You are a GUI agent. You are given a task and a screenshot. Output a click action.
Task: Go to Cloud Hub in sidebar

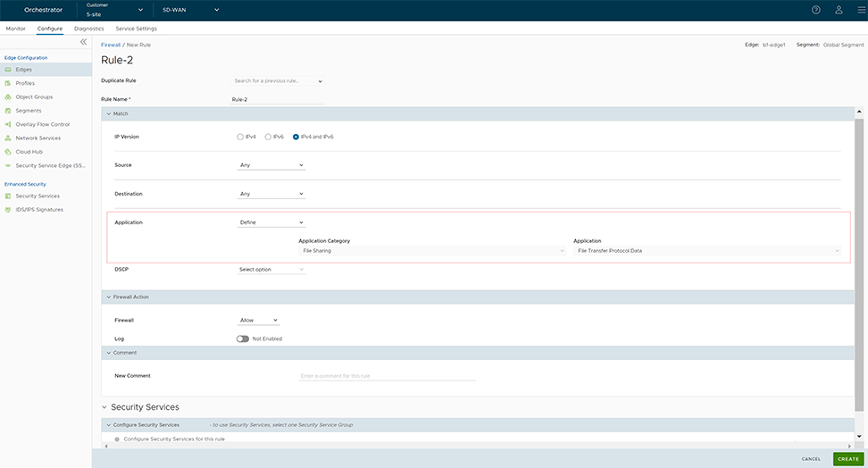tap(29, 152)
